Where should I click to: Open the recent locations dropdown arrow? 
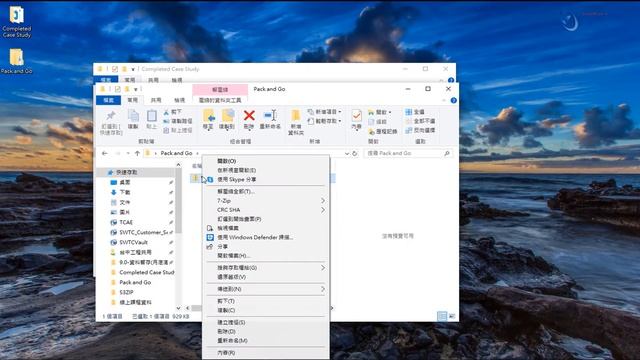pos(128,153)
